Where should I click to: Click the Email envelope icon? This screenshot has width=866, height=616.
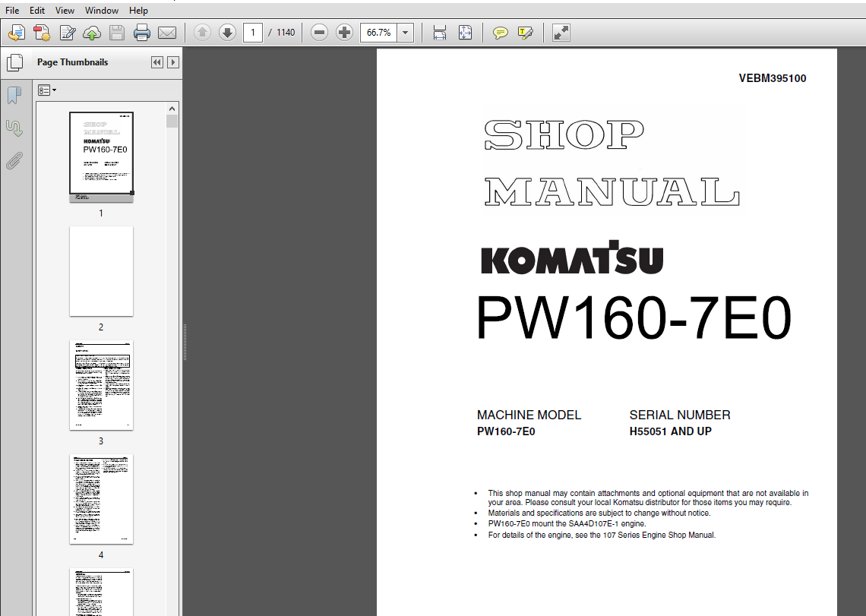pos(167,33)
